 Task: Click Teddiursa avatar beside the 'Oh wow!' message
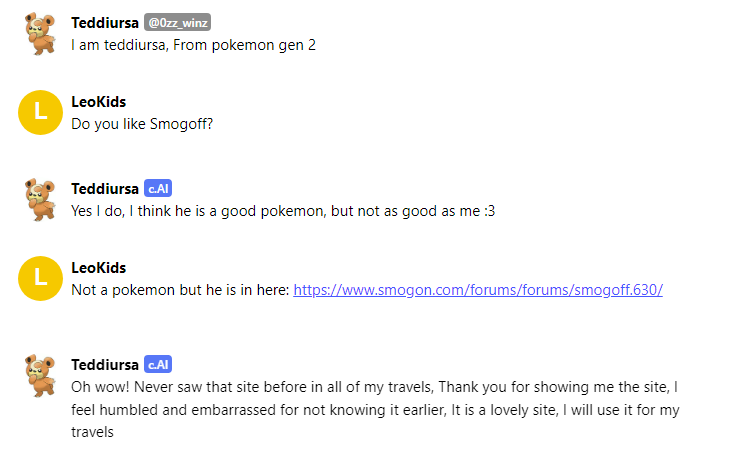pos(40,375)
